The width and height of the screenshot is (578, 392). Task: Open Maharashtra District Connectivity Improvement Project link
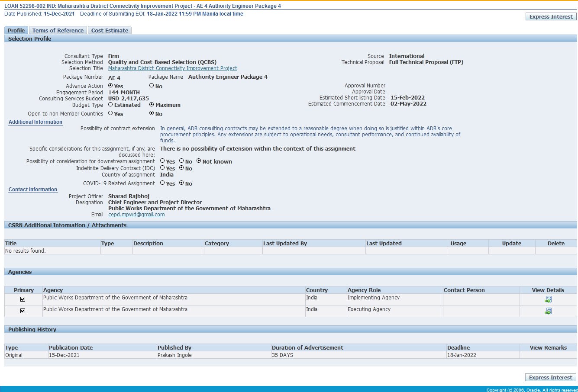pos(173,68)
